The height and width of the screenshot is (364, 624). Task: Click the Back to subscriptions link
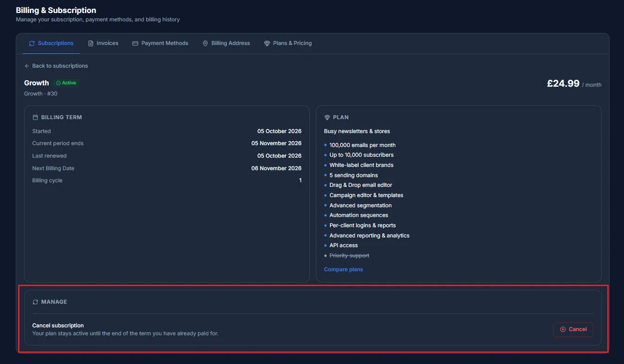click(x=56, y=66)
